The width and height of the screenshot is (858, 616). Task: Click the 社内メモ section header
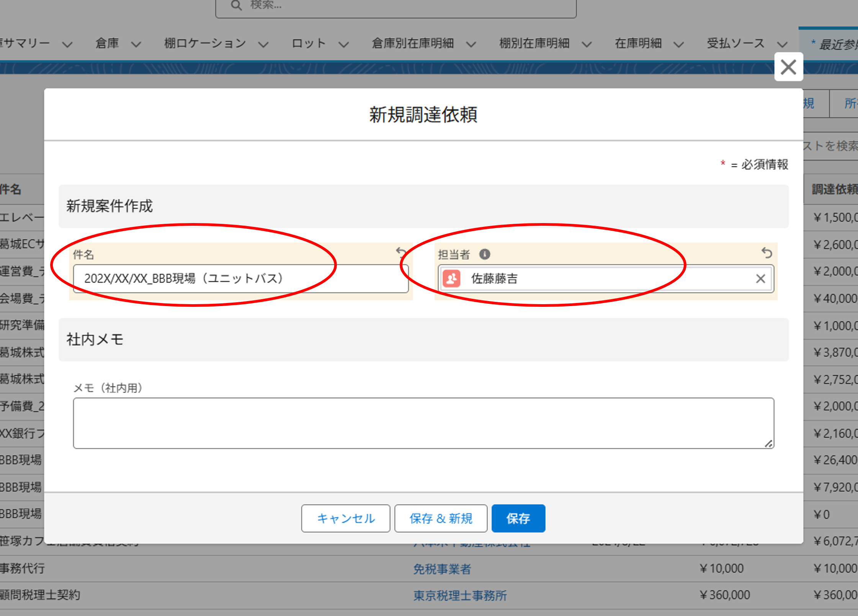pos(423,340)
